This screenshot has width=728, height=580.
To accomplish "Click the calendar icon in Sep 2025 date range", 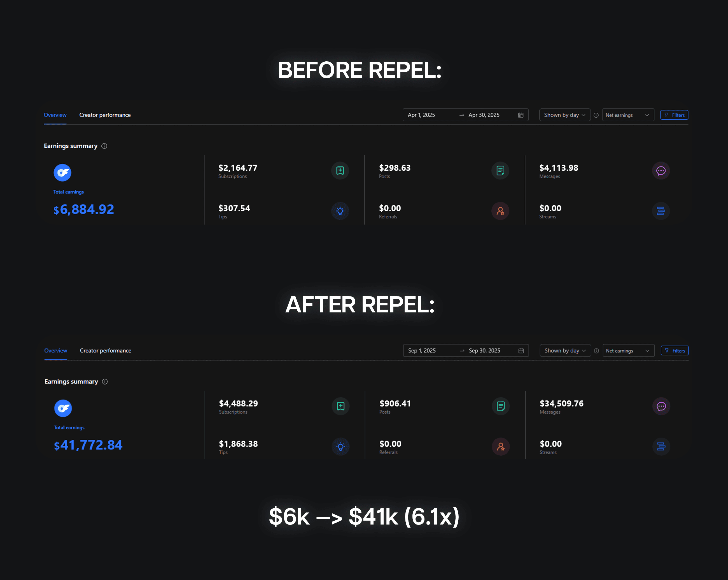I will (x=521, y=351).
